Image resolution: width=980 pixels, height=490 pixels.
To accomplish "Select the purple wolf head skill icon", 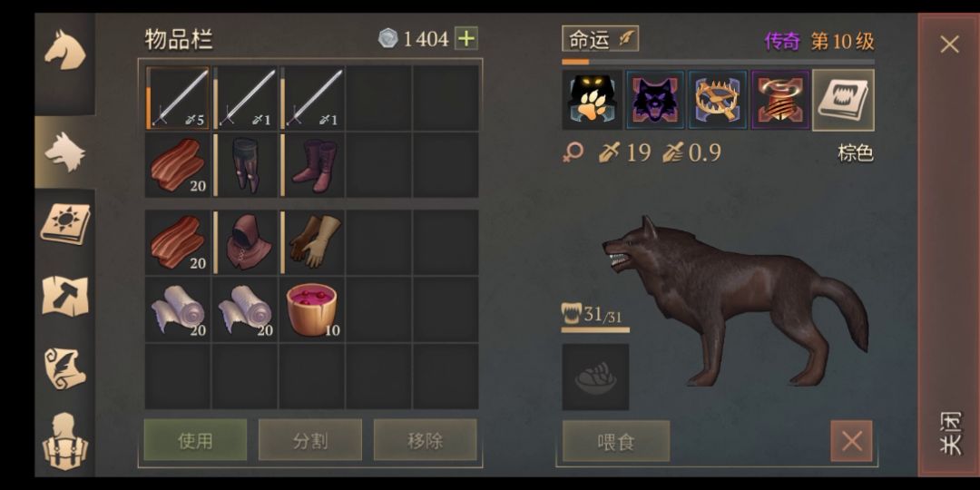I will [x=655, y=100].
